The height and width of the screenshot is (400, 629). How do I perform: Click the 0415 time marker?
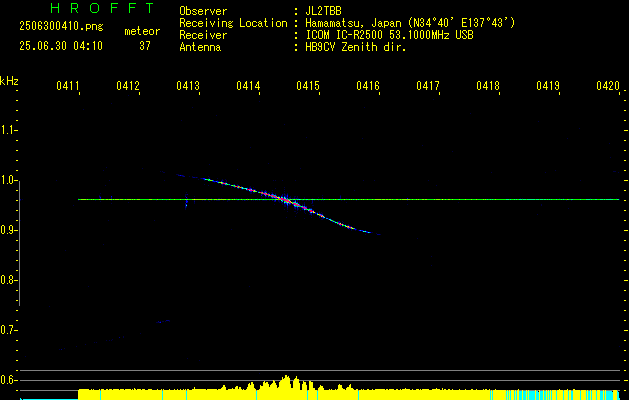(x=307, y=85)
